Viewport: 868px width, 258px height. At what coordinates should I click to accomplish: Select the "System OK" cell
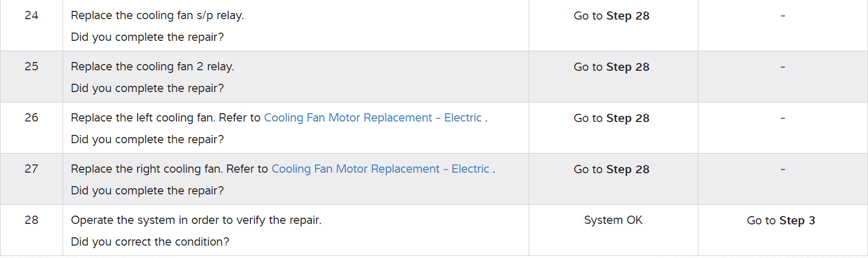pos(613,220)
